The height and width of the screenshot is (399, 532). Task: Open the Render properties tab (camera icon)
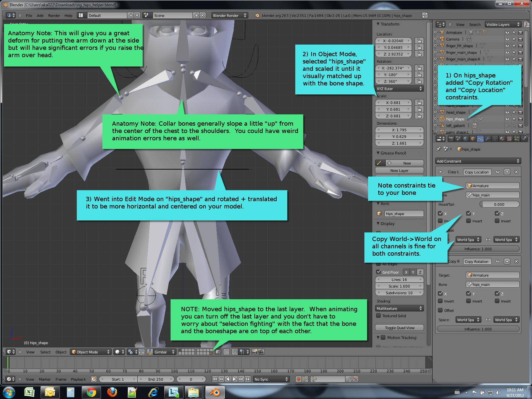click(x=451, y=139)
